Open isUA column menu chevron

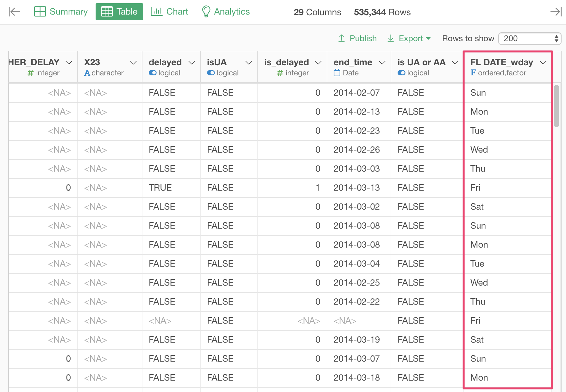[249, 62]
